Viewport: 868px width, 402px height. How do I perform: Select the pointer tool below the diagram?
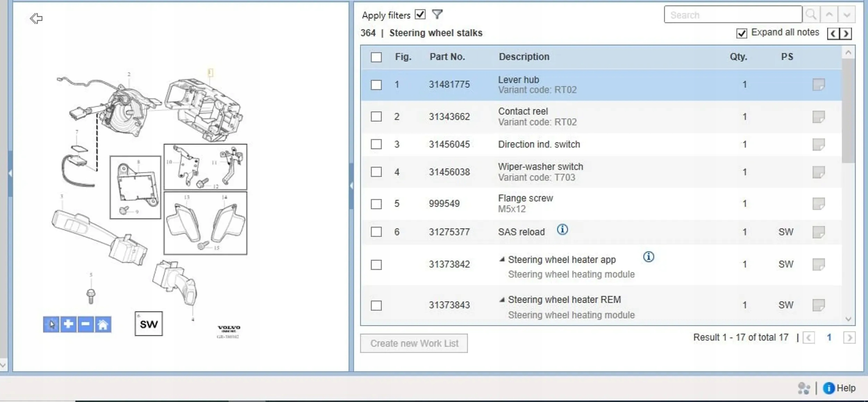pyautogui.click(x=51, y=324)
